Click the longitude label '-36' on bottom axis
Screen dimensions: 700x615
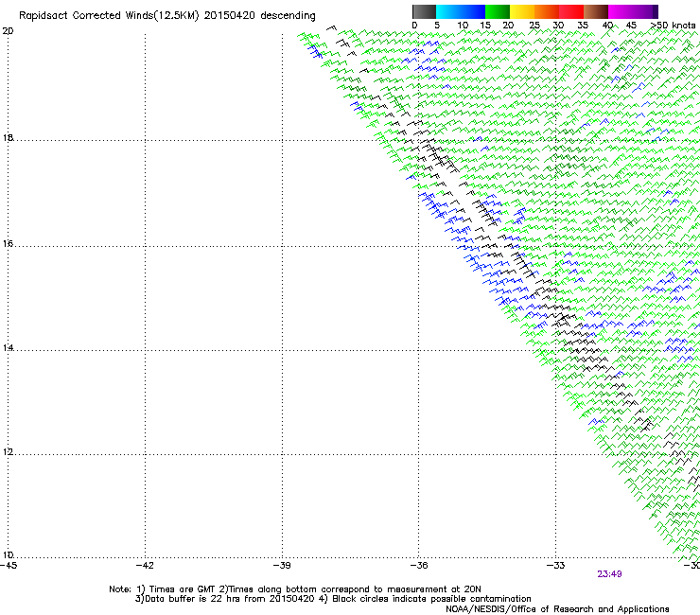coord(419,566)
